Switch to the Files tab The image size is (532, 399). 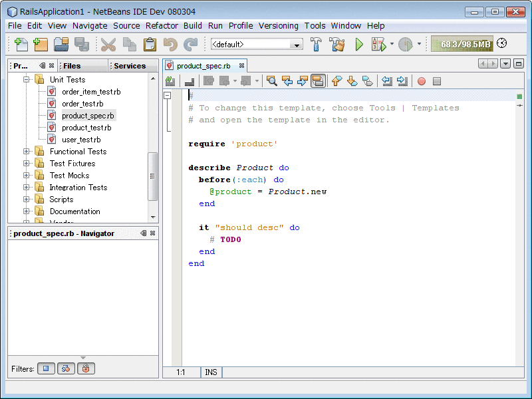[x=83, y=66]
